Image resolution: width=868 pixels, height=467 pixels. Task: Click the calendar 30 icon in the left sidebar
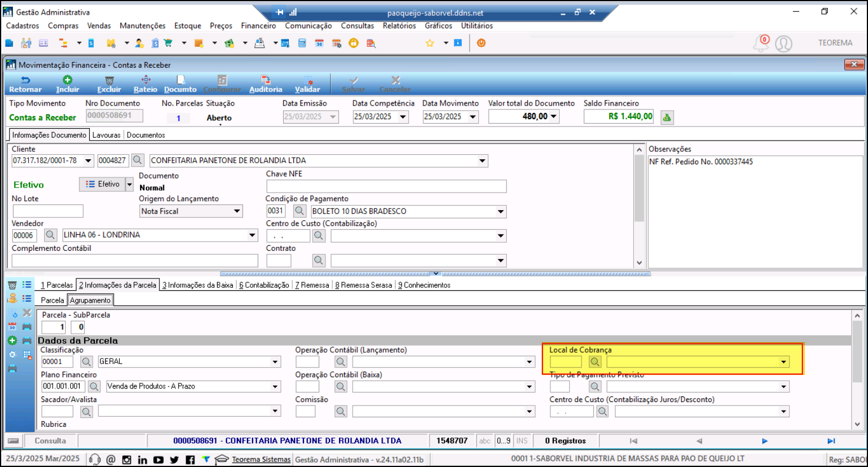pyautogui.click(x=12, y=326)
